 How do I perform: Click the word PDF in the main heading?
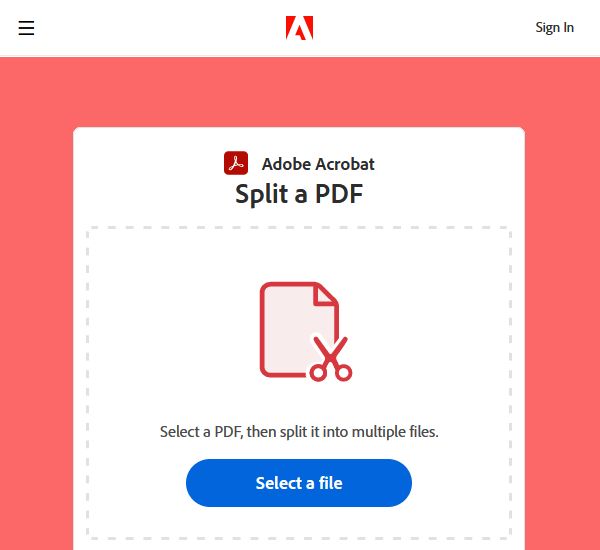tap(339, 194)
